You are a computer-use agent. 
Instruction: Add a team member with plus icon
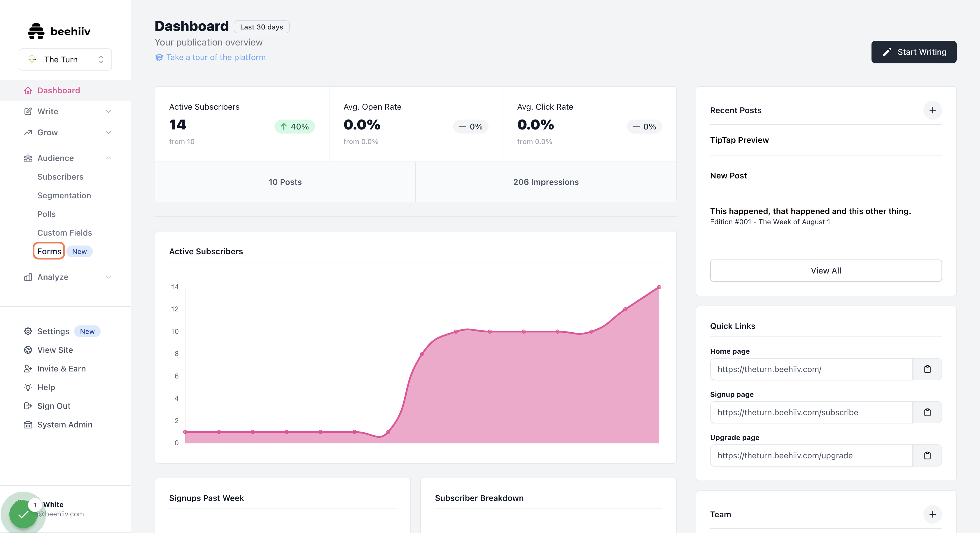pyautogui.click(x=932, y=514)
